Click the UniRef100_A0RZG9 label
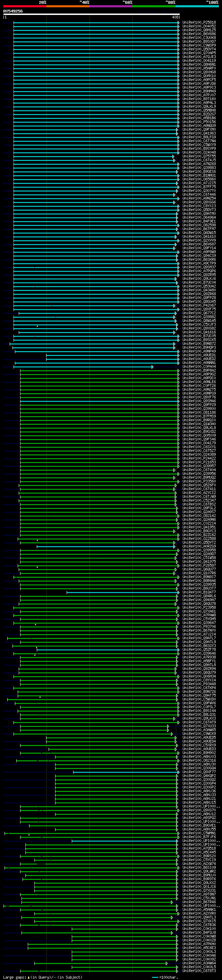Screen dimensions: 222x980 point(199,547)
